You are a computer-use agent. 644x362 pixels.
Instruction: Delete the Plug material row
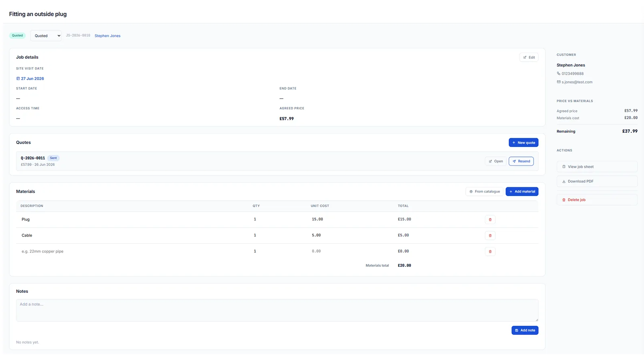click(490, 220)
